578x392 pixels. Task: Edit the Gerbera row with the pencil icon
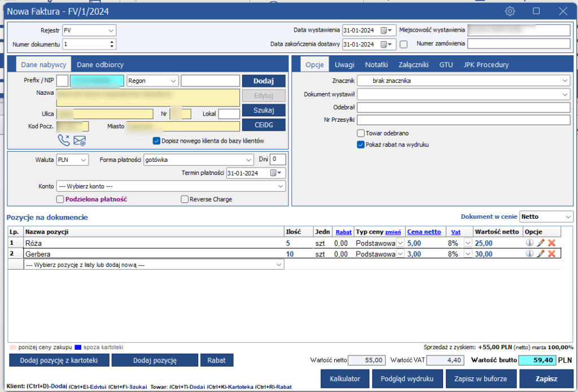click(541, 254)
